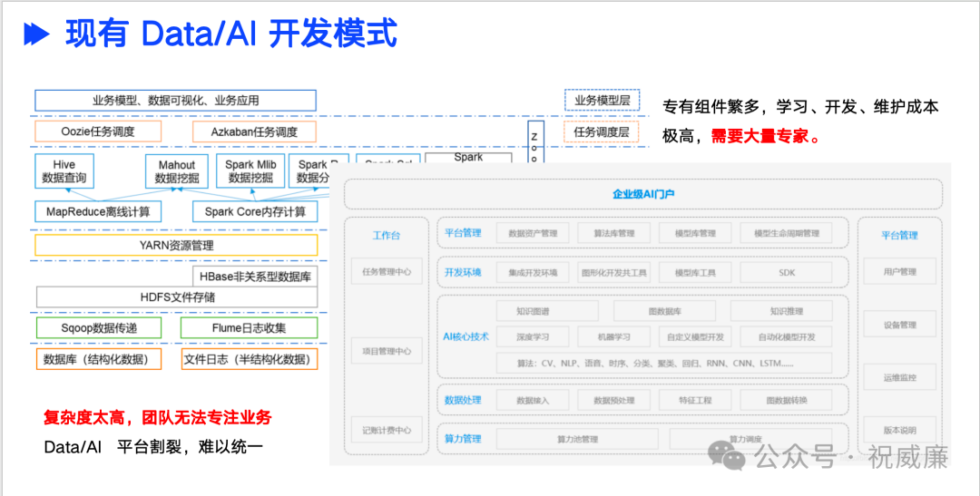This screenshot has width=980, height=496.
Task: Select 任务管理中心 in the 工作台 panel
Action: pyautogui.click(x=387, y=270)
